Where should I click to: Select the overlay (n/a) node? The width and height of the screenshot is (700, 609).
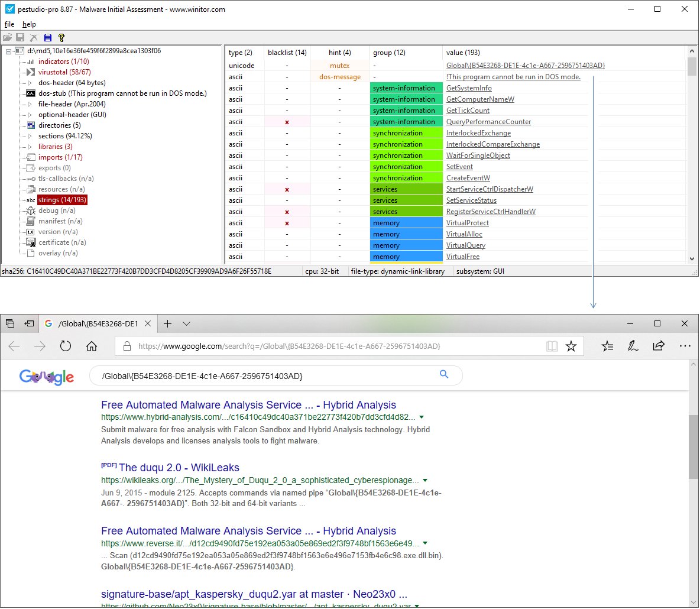[58, 253]
